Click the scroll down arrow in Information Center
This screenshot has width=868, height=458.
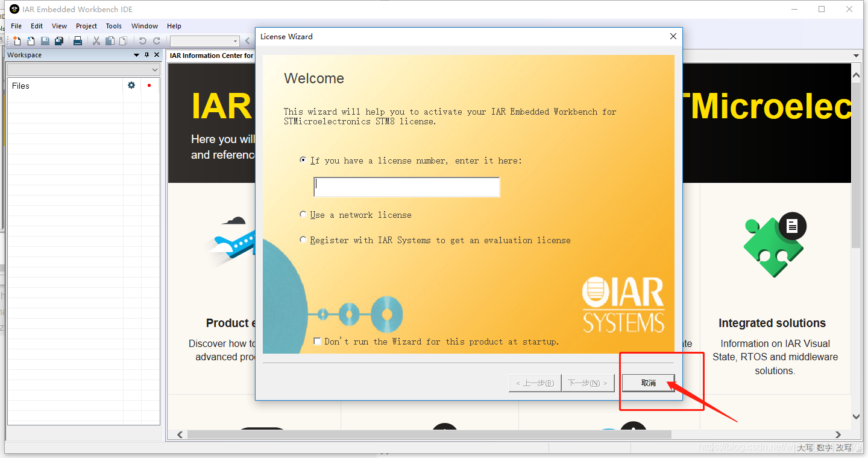[x=856, y=417]
